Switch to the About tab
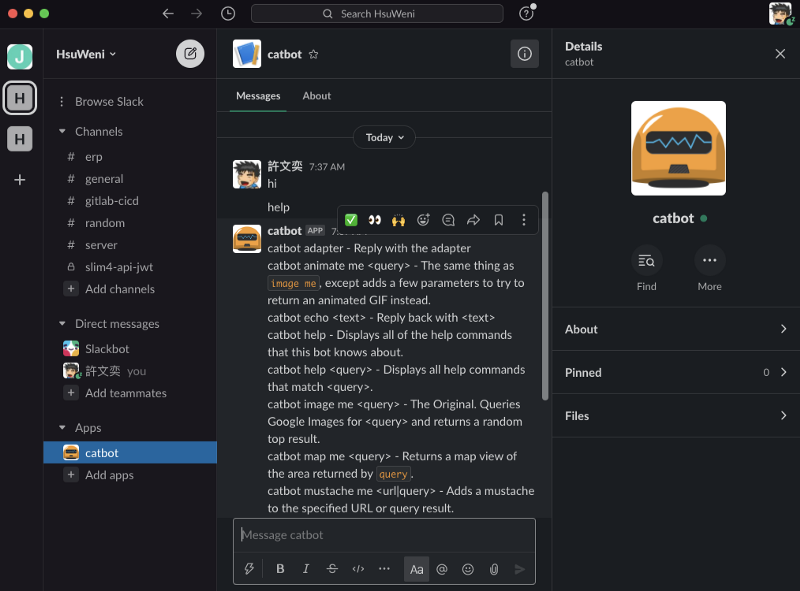Image resolution: width=800 pixels, height=591 pixels. click(x=316, y=96)
